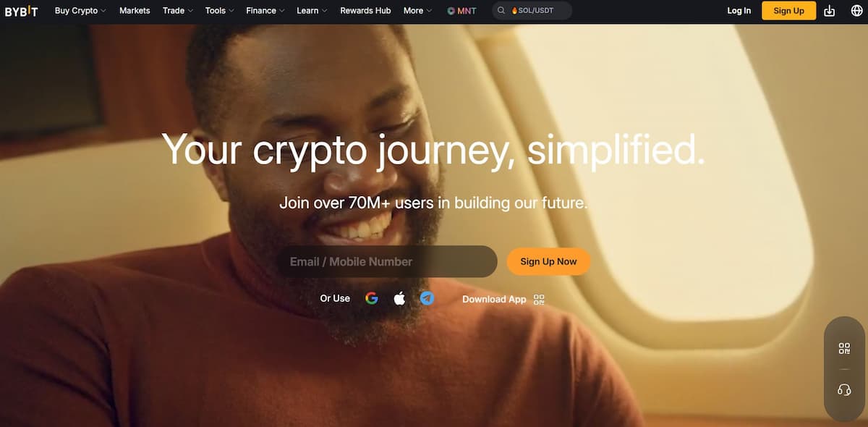
Task: Click the Sign Up Now button
Action: click(x=548, y=261)
